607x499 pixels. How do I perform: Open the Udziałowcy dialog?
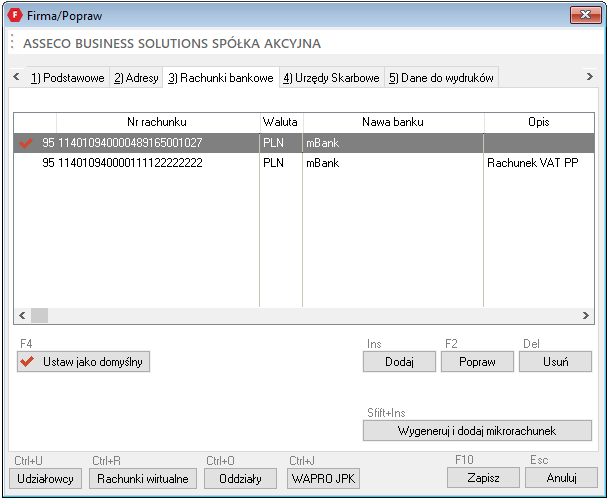(x=45, y=478)
